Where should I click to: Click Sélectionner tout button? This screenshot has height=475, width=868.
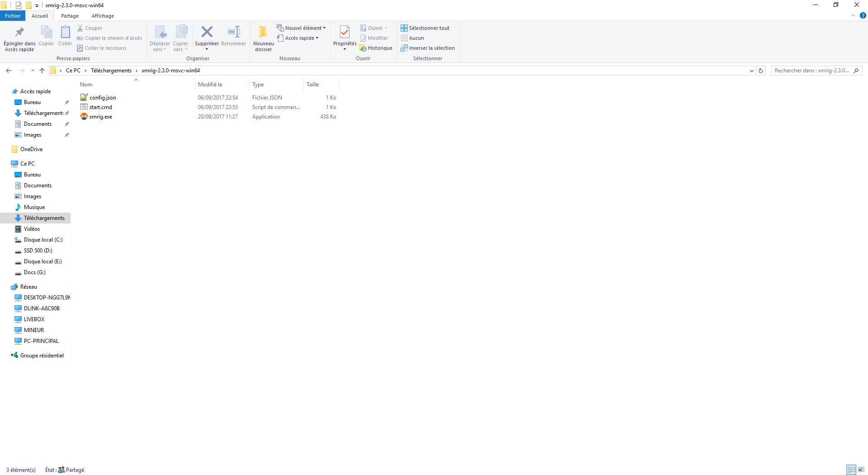pyautogui.click(x=425, y=28)
